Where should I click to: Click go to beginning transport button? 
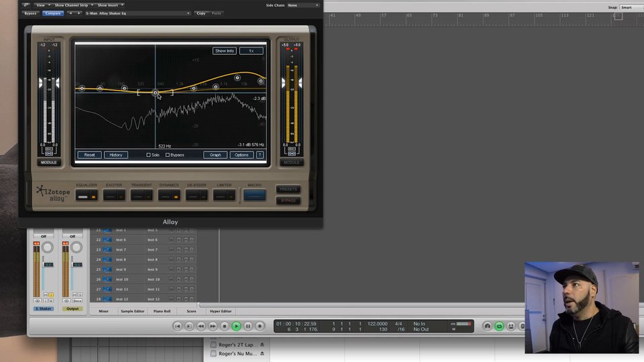(x=177, y=326)
